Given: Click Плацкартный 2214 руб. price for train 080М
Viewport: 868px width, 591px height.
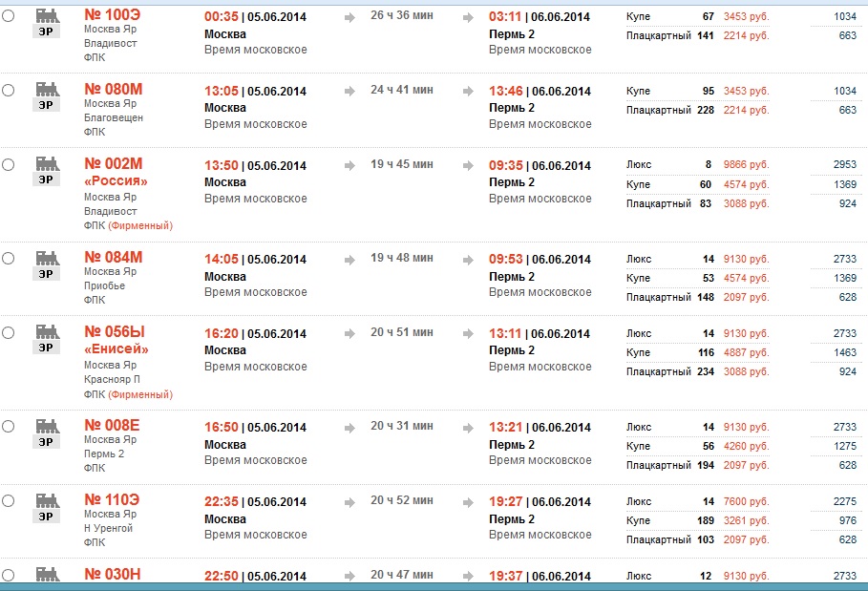Looking at the screenshot, I should point(746,111).
